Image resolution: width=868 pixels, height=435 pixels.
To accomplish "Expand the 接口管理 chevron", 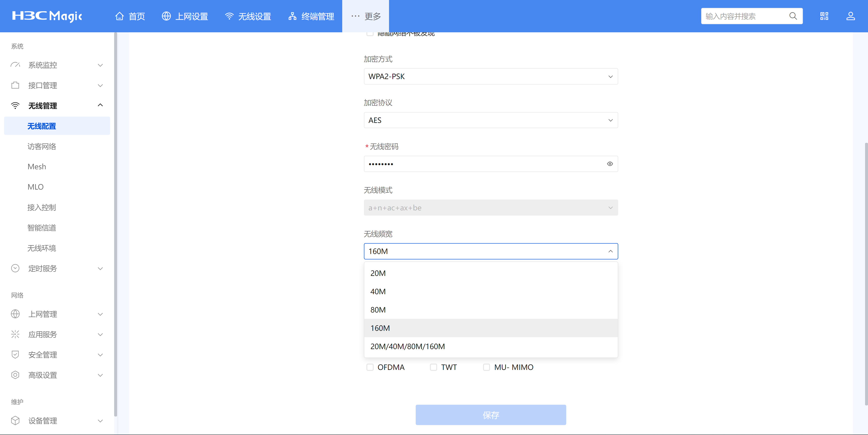I will 100,86.
